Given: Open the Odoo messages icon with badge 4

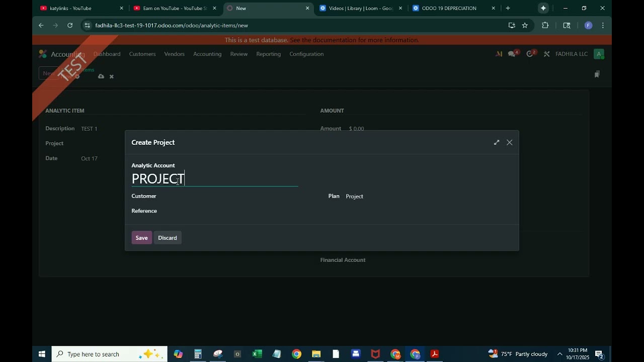Looking at the screenshot, I should click(x=513, y=54).
